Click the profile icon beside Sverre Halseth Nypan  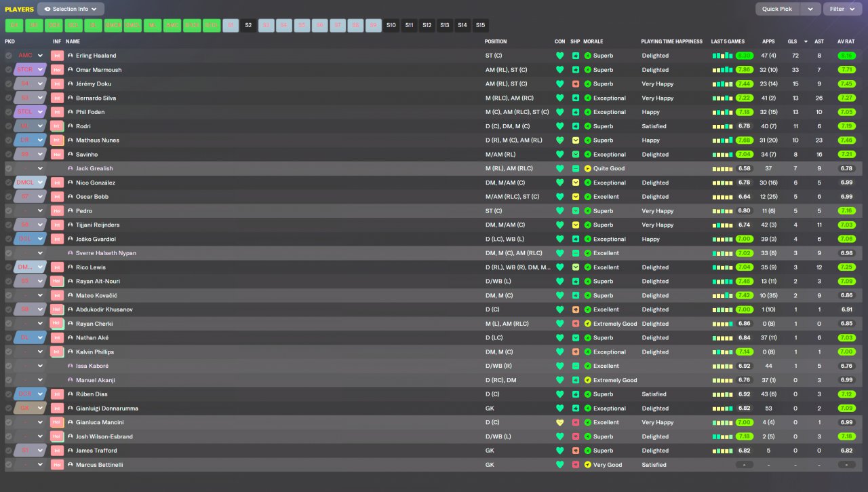(x=71, y=253)
